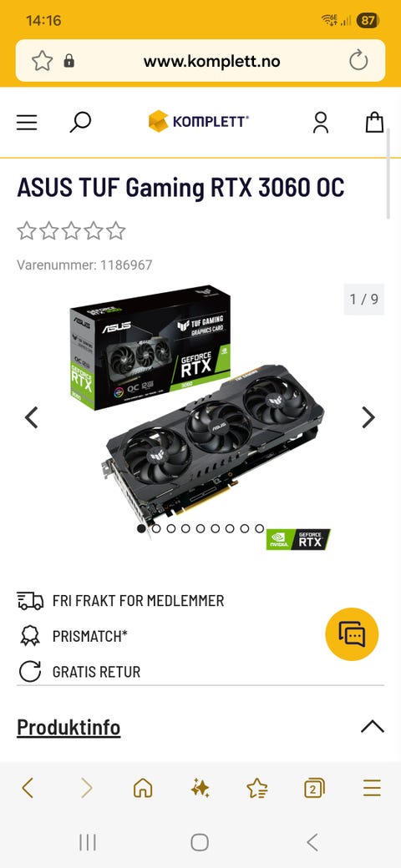Open the shopping bag cart

(374, 123)
